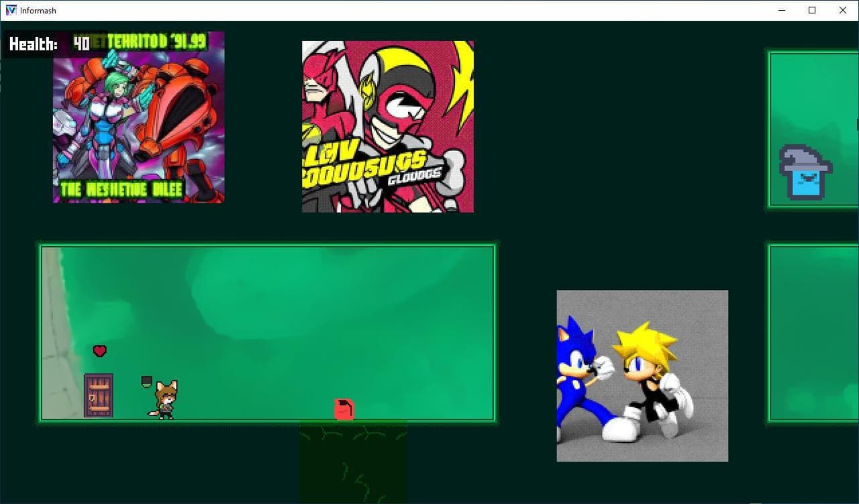The width and height of the screenshot is (859, 504).
Task: Grab the red fuel canister
Action: coord(344,409)
